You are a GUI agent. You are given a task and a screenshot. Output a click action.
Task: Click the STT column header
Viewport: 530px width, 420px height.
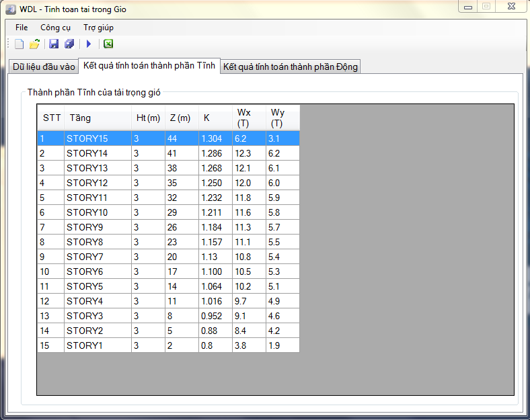pyautogui.click(x=50, y=118)
